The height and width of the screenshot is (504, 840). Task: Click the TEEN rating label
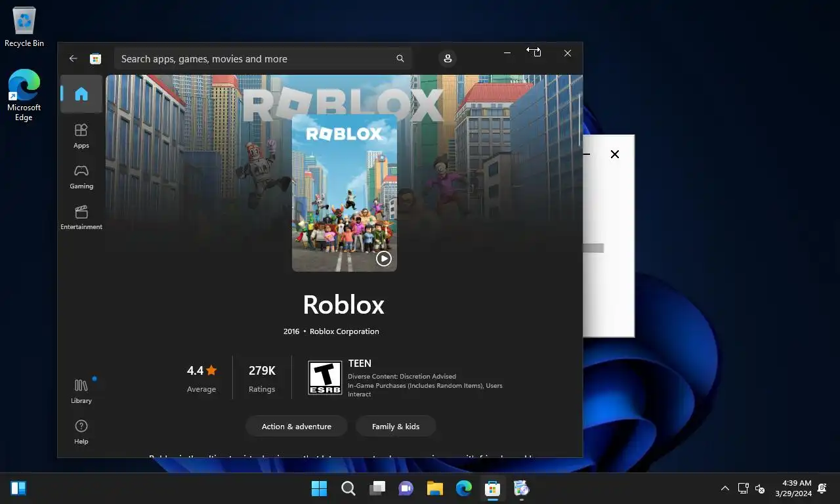coord(360,364)
